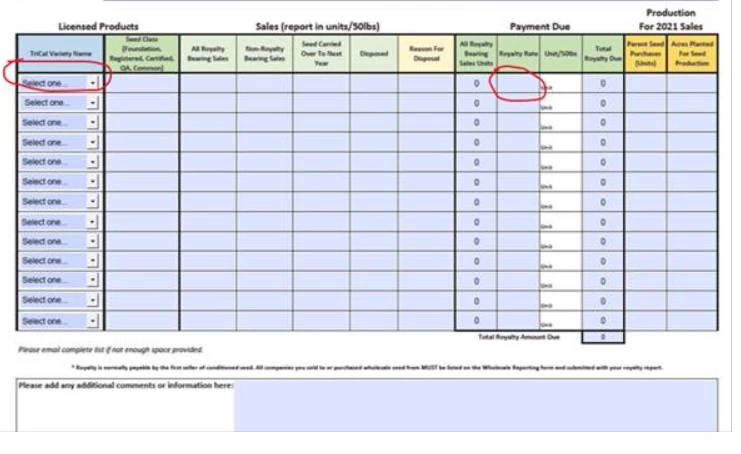Click first row Non-Royalty Bearing Sales cell
The height and width of the screenshot is (454, 741).
(265, 83)
